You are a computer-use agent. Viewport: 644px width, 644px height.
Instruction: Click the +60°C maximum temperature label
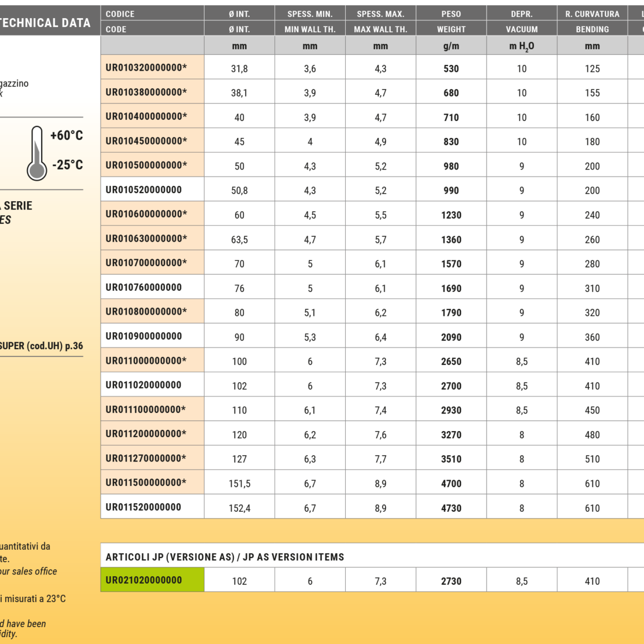click(x=66, y=136)
